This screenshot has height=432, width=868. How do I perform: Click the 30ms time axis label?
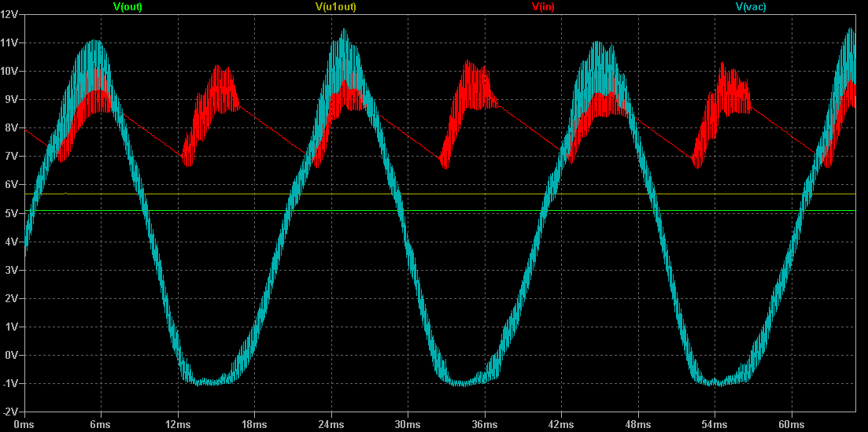[x=408, y=423]
